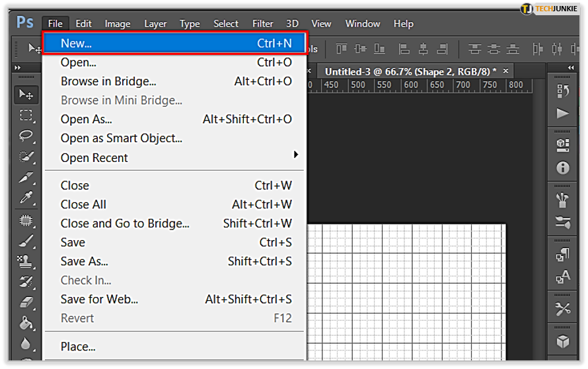Click Distribute Vertical Centers icon

pyautogui.click(x=494, y=49)
